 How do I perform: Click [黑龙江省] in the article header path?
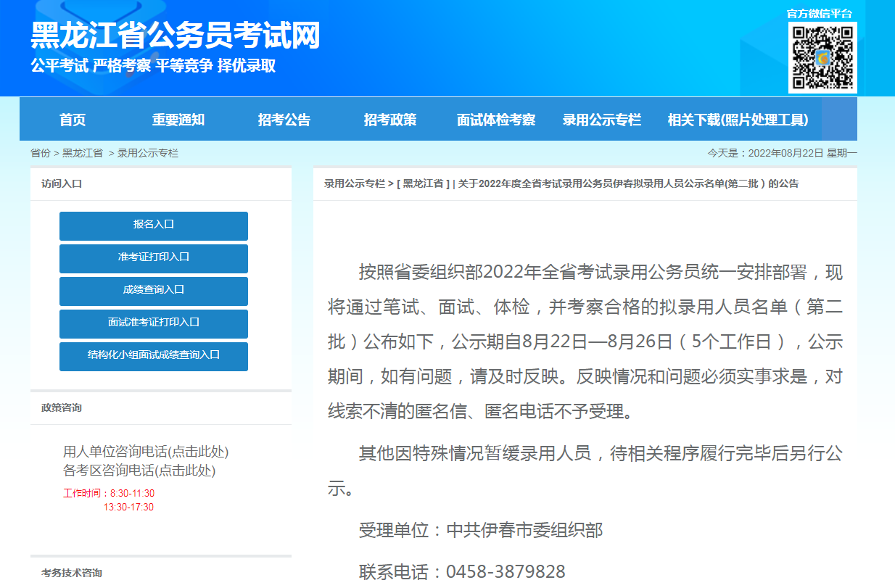423,183
